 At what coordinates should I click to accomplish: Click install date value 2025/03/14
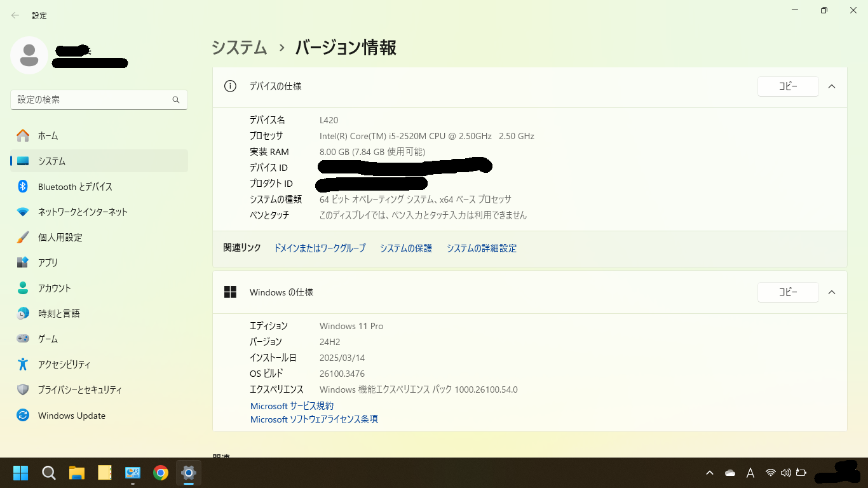342,358
